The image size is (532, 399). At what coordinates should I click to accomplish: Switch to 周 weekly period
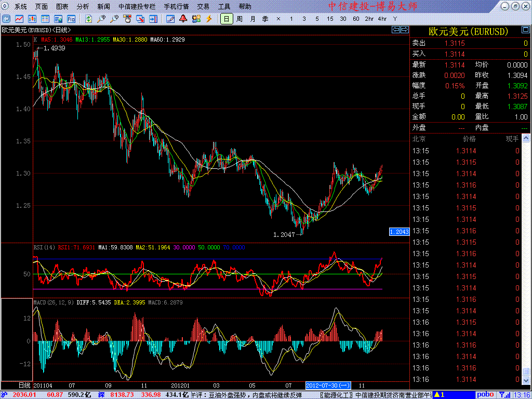(240, 19)
